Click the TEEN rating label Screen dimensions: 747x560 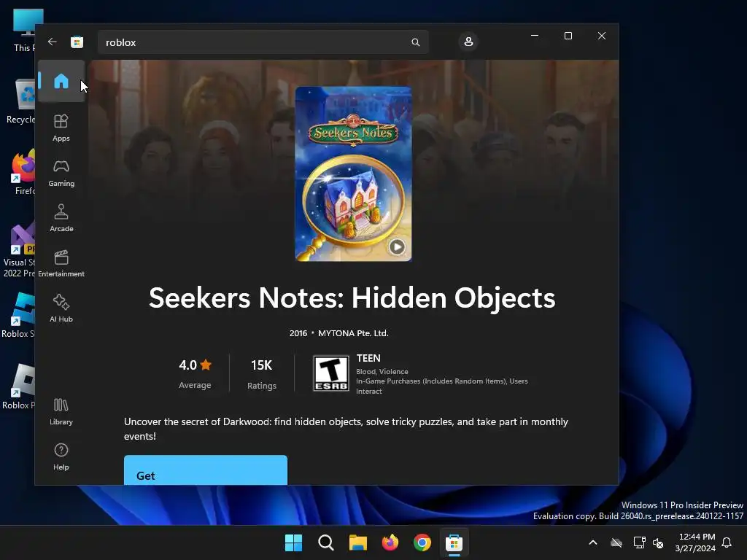(368, 358)
